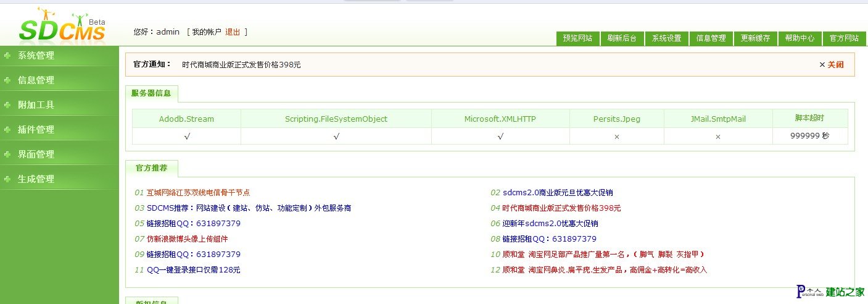The width and height of the screenshot is (868, 304).
Task: Select the 官方推荐 tab
Action: (x=151, y=168)
